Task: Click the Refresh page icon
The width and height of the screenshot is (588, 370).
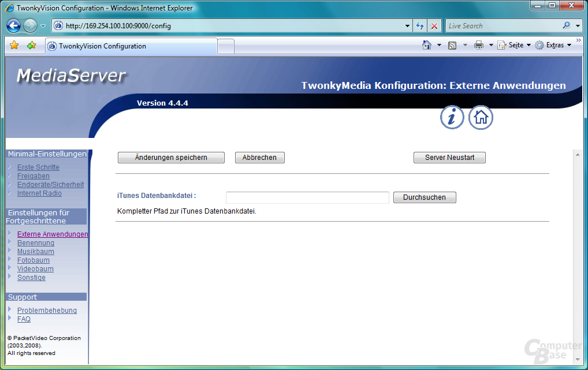Action: [x=420, y=26]
